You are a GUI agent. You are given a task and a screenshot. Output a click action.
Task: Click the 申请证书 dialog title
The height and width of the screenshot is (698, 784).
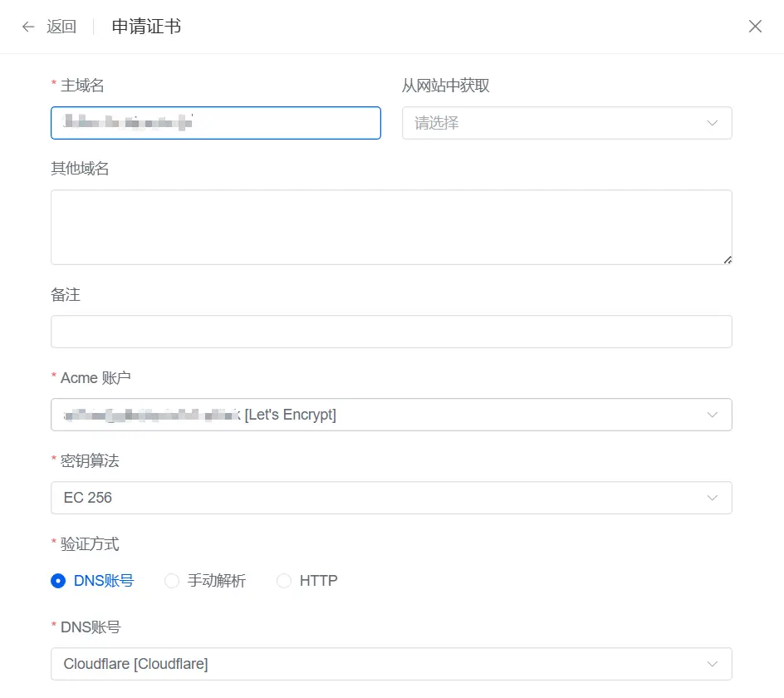point(146,27)
